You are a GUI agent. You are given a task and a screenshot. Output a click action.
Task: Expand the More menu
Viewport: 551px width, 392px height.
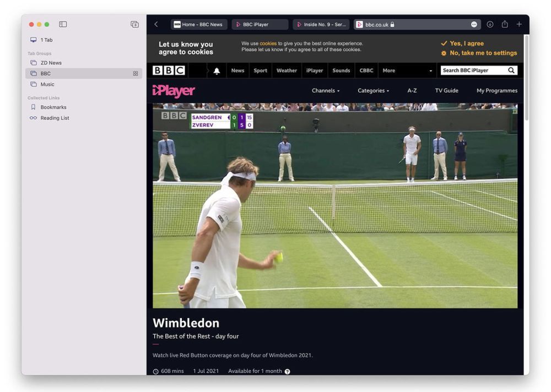point(407,70)
